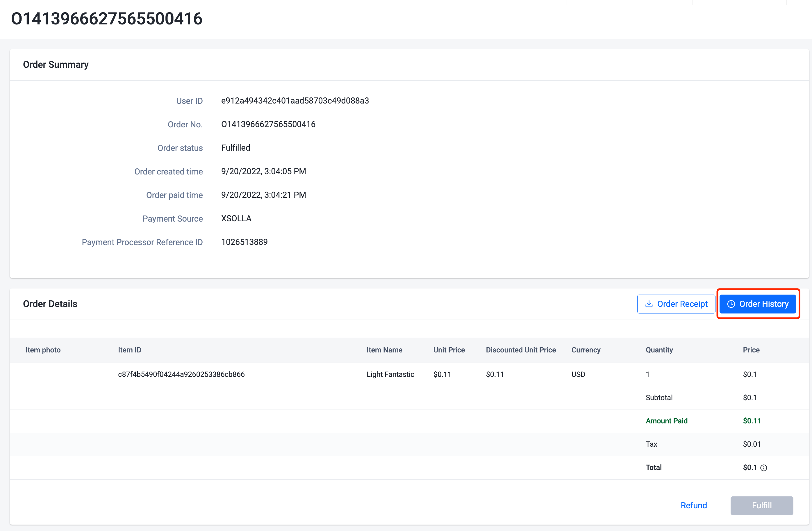812x531 pixels.
Task: Click the Order Summary heading
Action: pyautogui.click(x=56, y=65)
